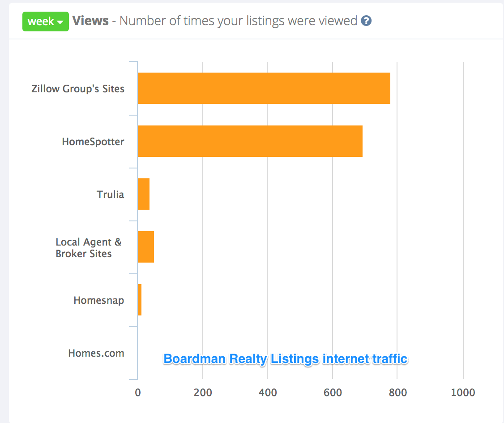Click the 800 axis tick label
The width and height of the screenshot is (504, 423).
click(x=397, y=393)
